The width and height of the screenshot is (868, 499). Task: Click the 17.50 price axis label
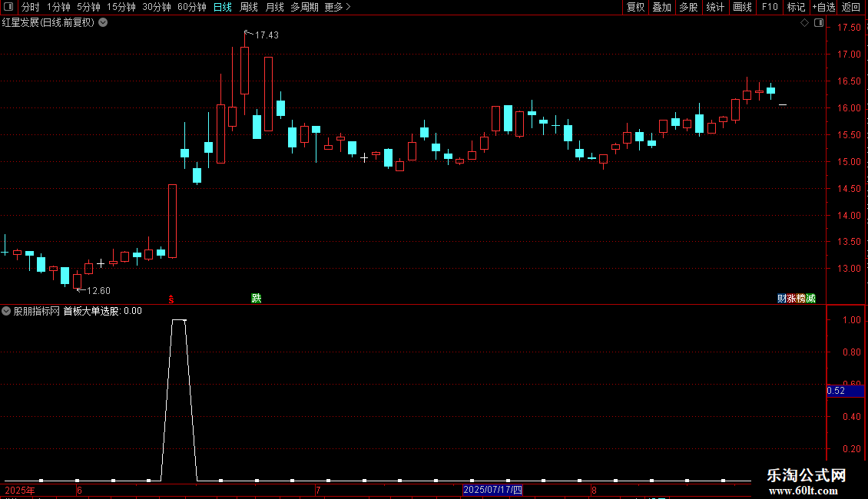click(849, 27)
